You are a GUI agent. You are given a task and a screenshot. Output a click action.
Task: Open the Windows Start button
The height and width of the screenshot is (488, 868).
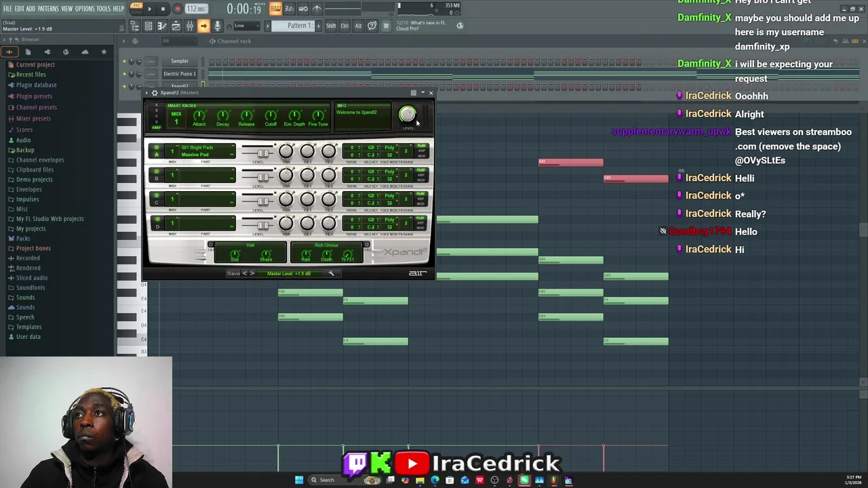click(299, 481)
